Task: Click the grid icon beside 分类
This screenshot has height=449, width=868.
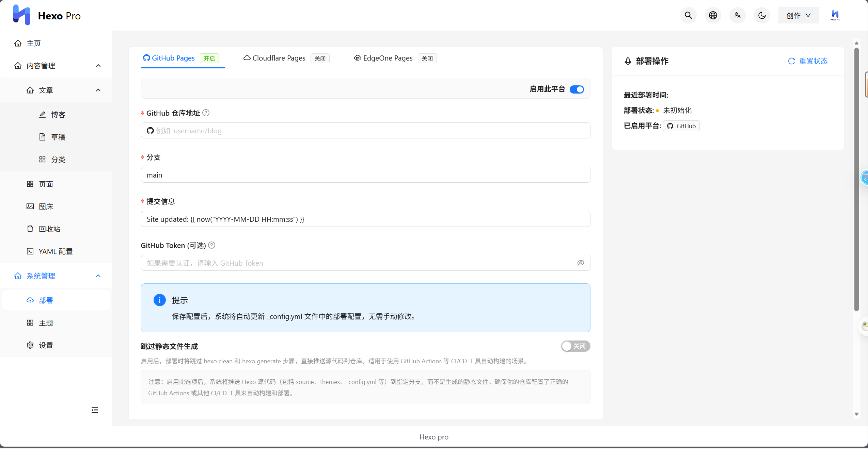Action: [42, 160]
